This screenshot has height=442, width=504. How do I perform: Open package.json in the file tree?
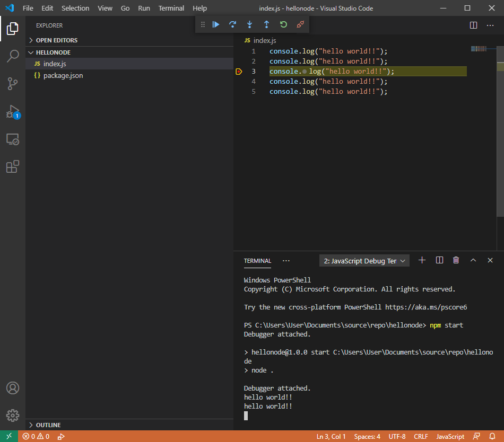(x=129, y=75)
